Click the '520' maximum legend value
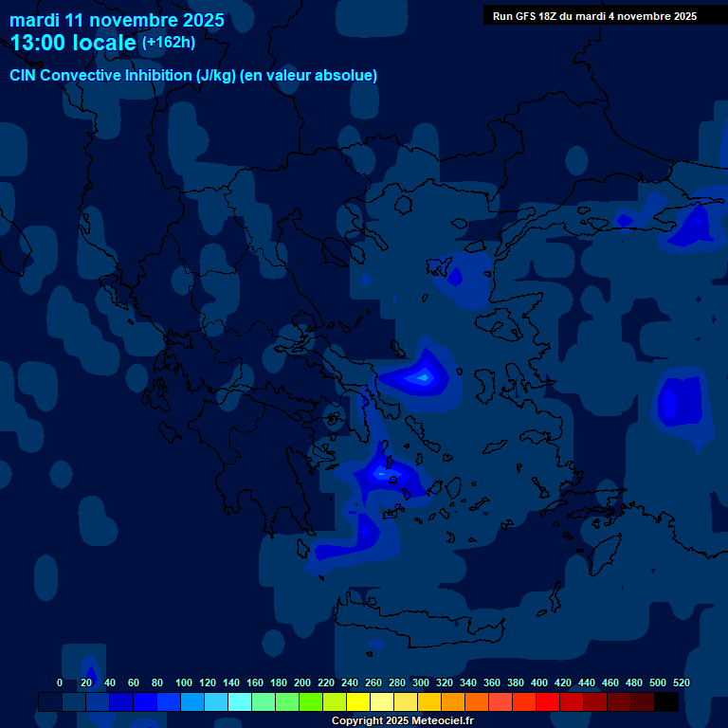The height and width of the screenshot is (728, 728). click(681, 682)
